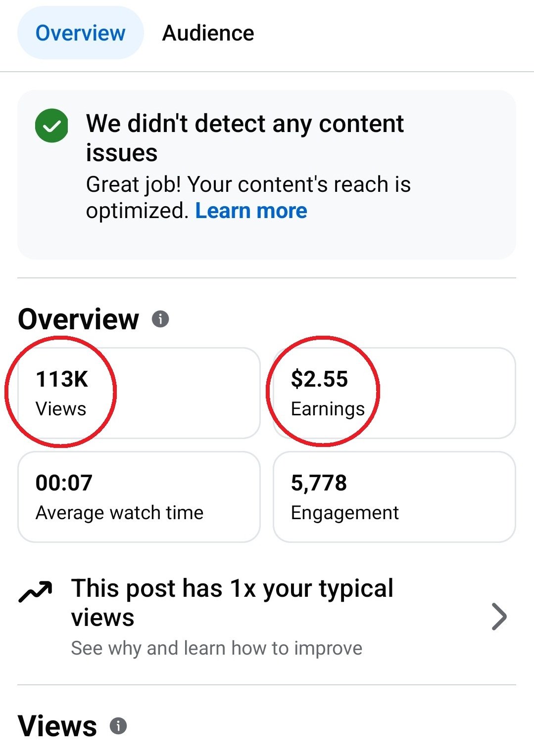Click the 113K view count number
Image resolution: width=534 pixels, height=756 pixels.
pos(62,379)
